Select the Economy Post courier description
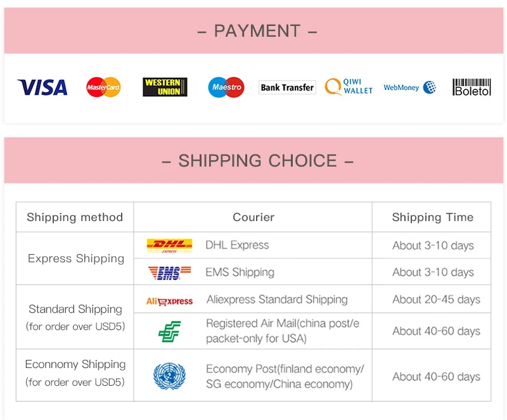This screenshot has height=420, width=507. (x=285, y=376)
